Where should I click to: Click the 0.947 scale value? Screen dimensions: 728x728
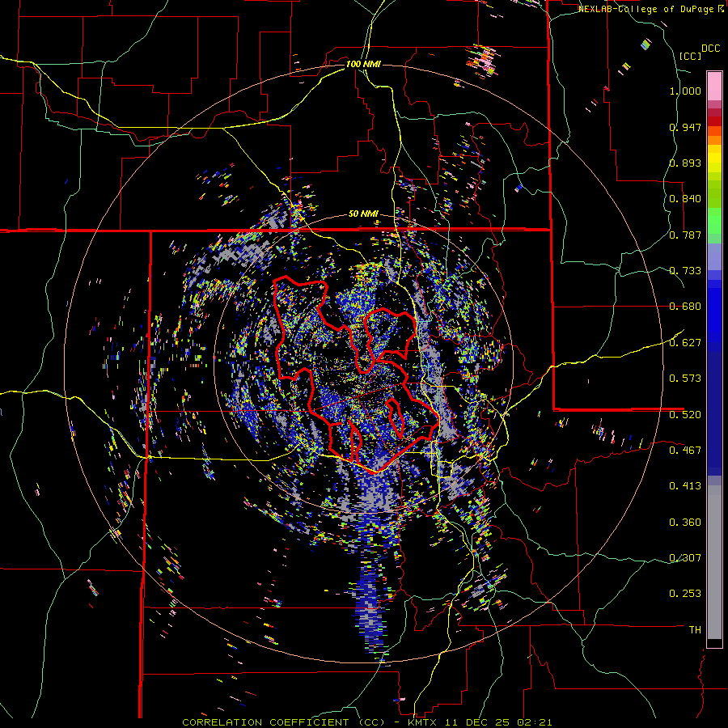pyautogui.click(x=685, y=127)
